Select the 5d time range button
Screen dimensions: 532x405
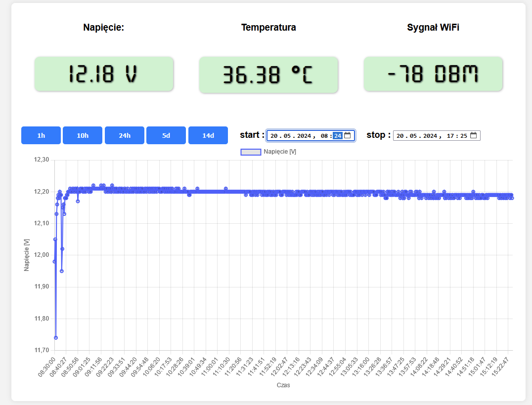[x=166, y=135]
